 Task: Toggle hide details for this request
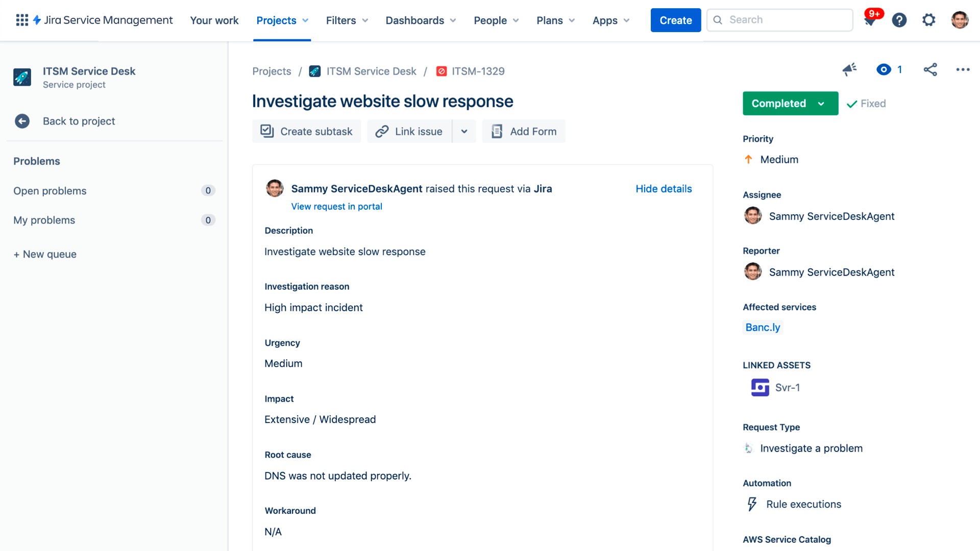pyautogui.click(x=664, y=188)
